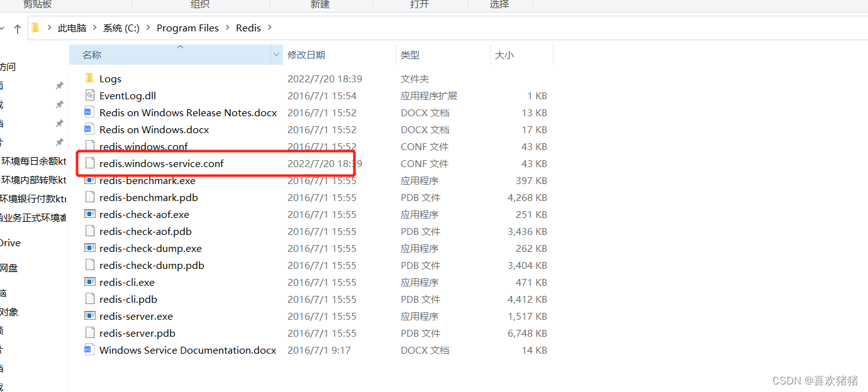Click the redis-cli.exe application icon

[89, 282]
